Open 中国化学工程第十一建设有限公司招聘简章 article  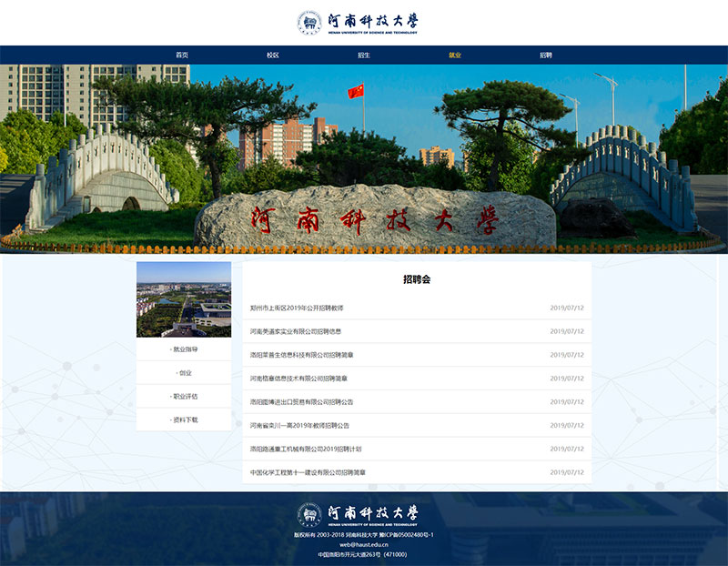[308, 472]
